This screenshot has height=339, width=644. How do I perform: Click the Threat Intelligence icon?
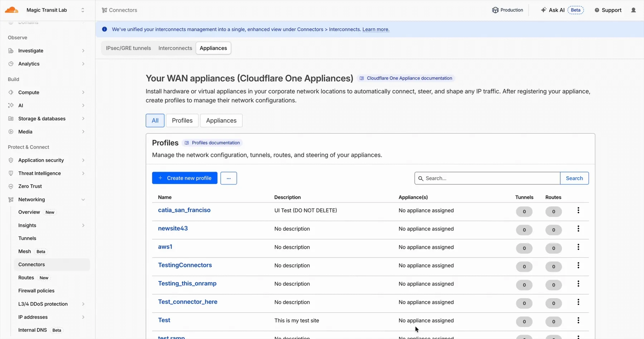(11, 173)
